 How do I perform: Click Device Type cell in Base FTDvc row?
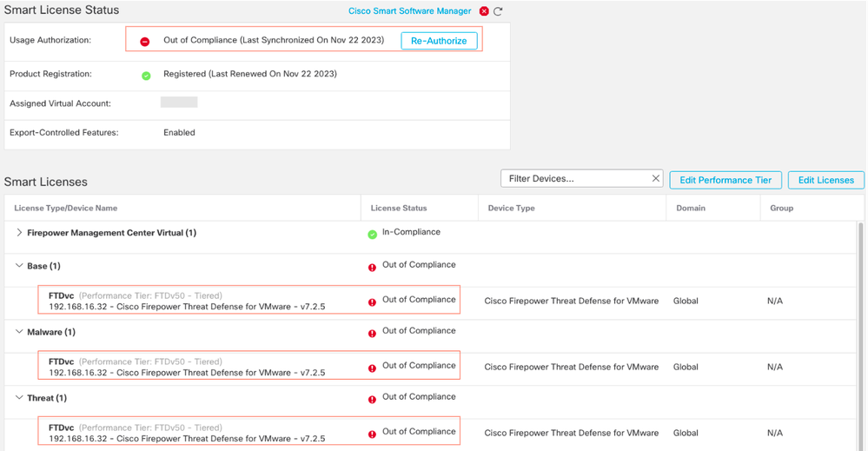click(x=572, y=301)
